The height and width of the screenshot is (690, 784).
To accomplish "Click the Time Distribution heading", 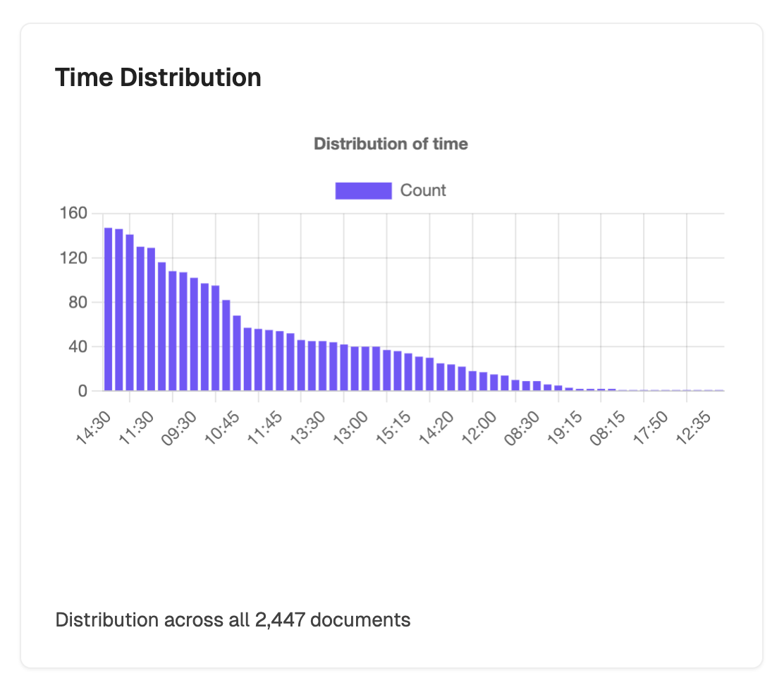I will [x=158, y=78].
